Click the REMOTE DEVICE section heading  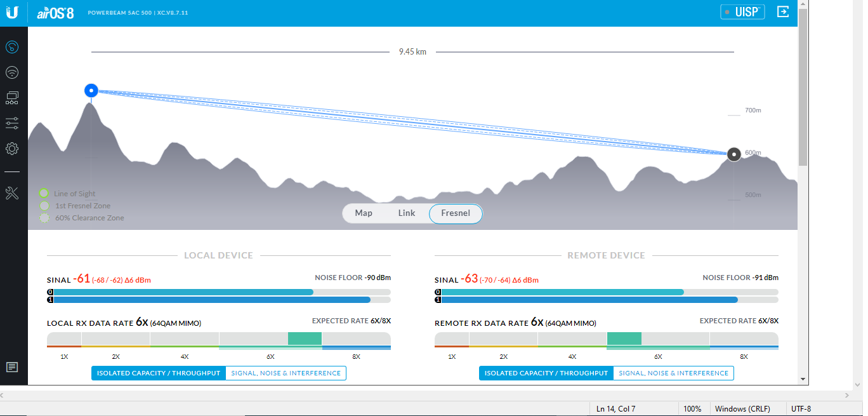(606, 255)
